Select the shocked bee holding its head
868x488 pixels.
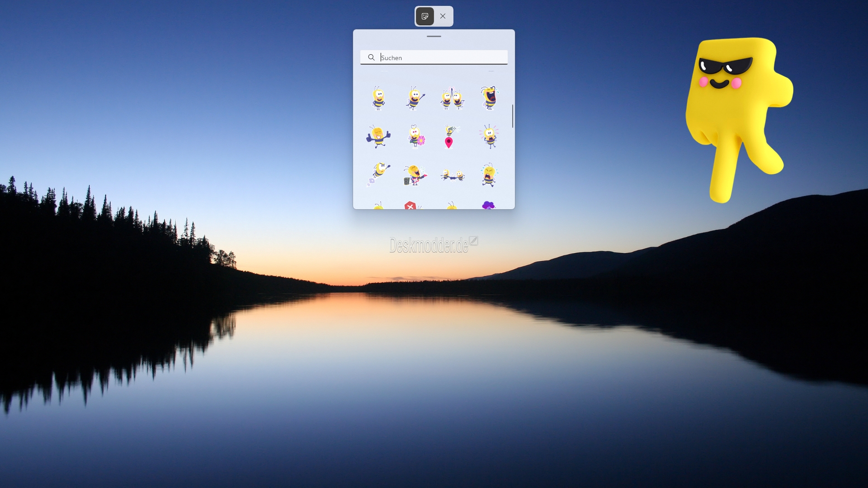point(489,136)
